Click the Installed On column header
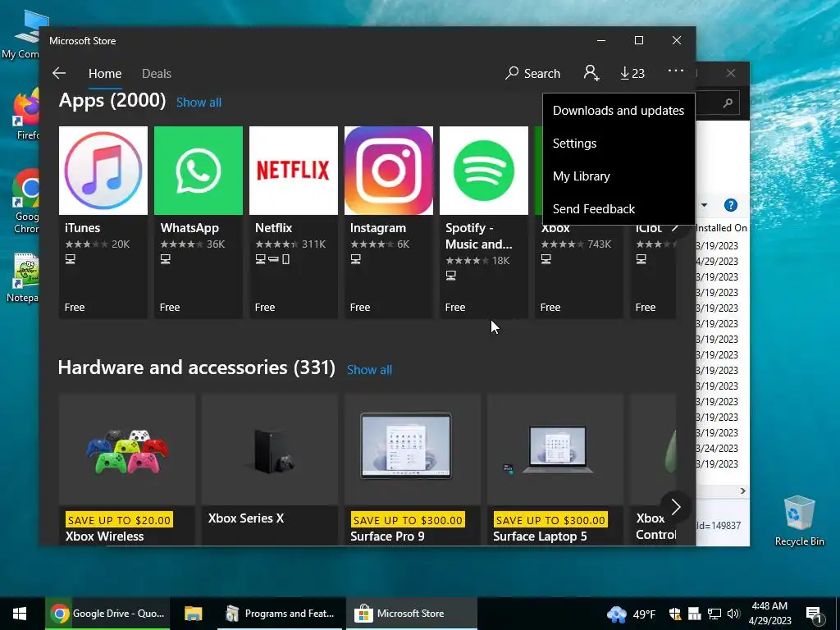 tap(721, 228)
